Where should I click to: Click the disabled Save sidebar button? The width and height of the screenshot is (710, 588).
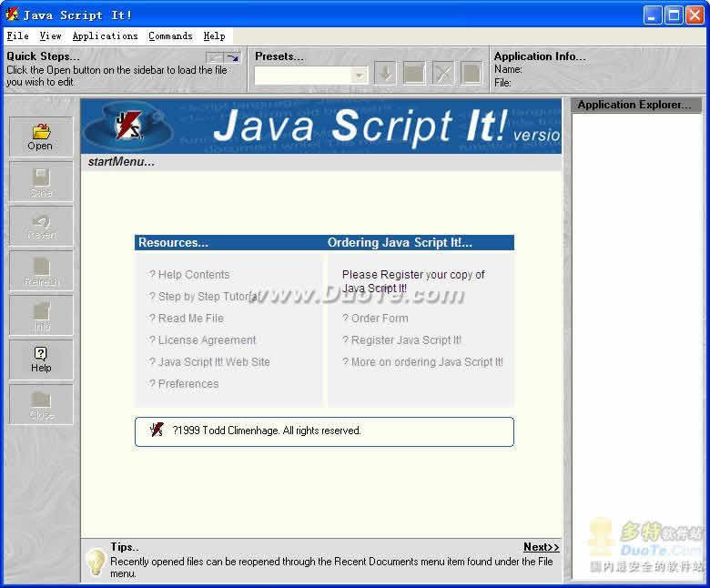pyautogui.click(x=41, y=181)
